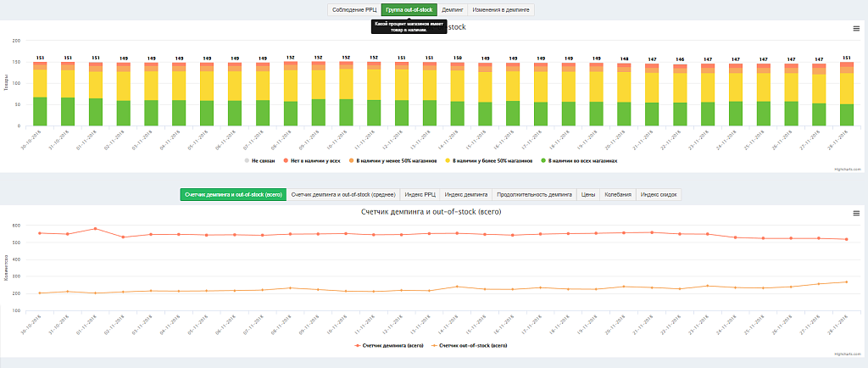Image resolution: width=868 pixels, height=368 pixels.
Task: Switch to the Цены tab
Action: coord(588,195)
